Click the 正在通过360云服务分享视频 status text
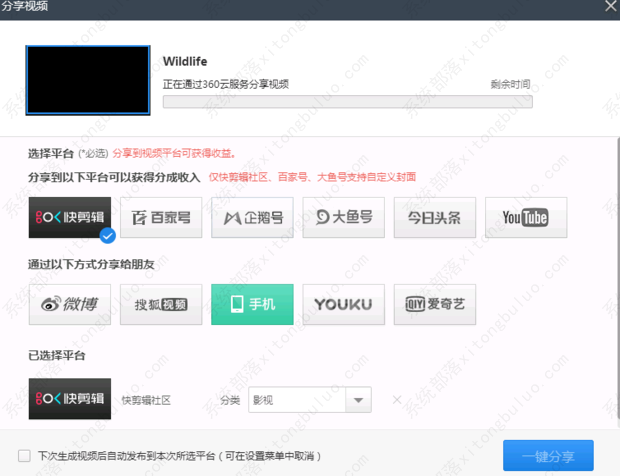 (x=226, y=84)
